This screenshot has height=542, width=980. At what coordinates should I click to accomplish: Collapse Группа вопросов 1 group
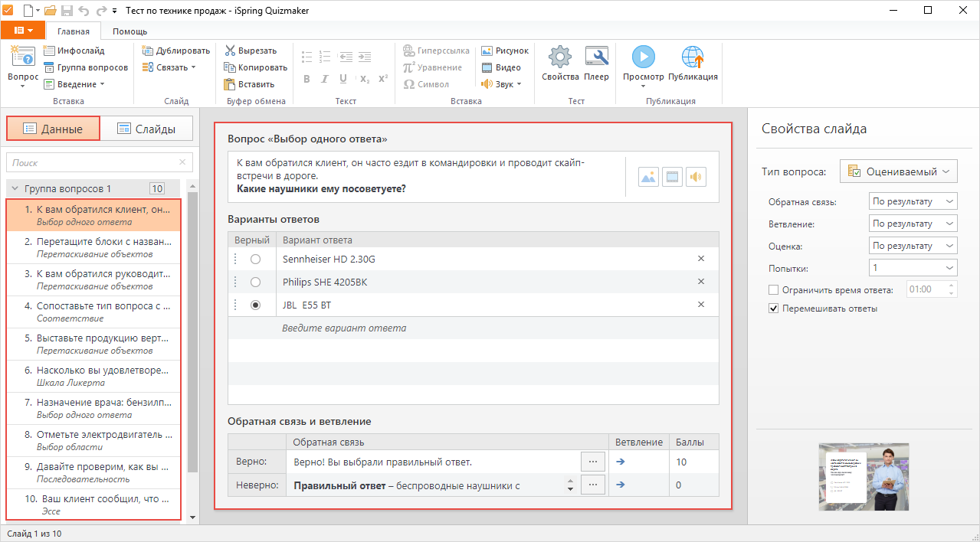[x=15, y=188]
